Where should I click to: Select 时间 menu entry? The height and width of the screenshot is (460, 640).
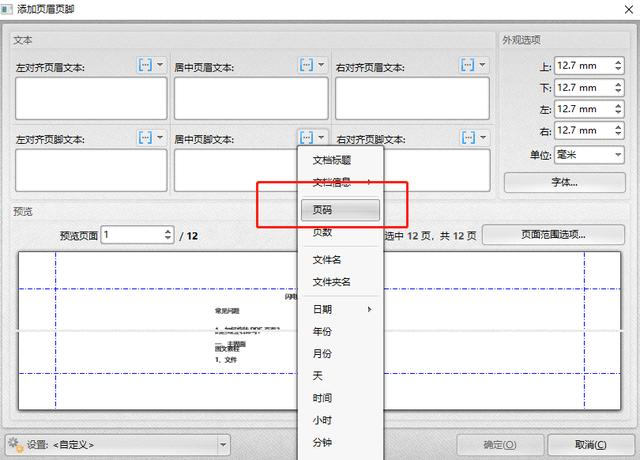coord(340,398)
